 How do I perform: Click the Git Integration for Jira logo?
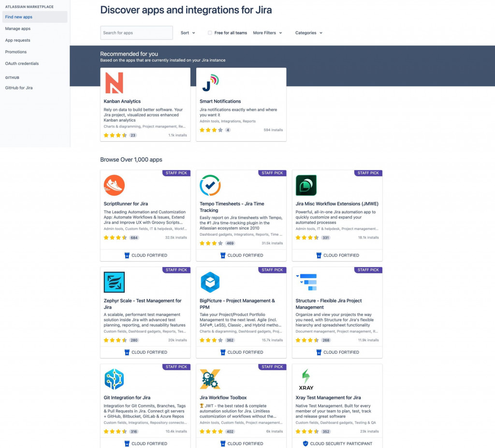click(x=114, y=379)
